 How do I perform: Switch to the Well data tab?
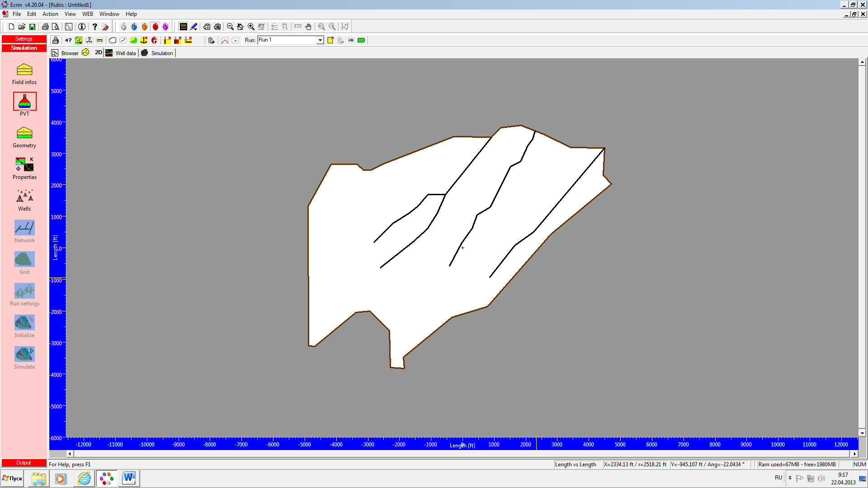(121, 53)
